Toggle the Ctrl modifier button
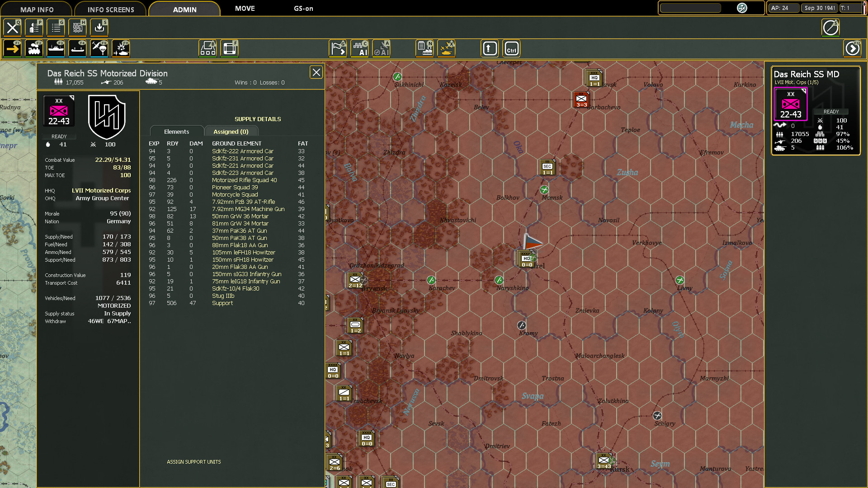Image resolution: width=868 pixels, height=488 pixels. click(511, 48)
